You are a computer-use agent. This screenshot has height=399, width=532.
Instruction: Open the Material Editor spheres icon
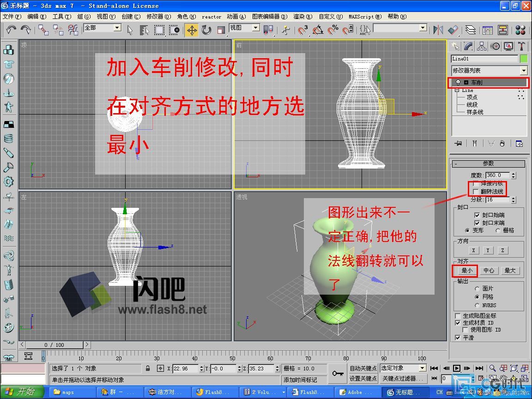pos(520,30)
